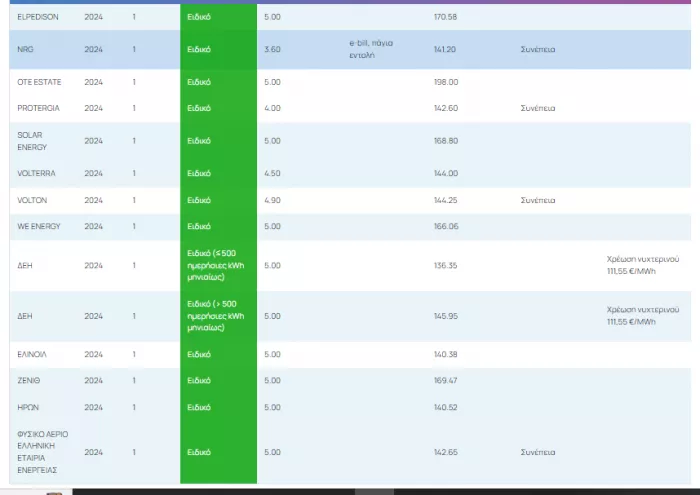Select the 3.60 value in NRG row
The height and width of the screenshot is (495, 700).
(x=272, y=49)
